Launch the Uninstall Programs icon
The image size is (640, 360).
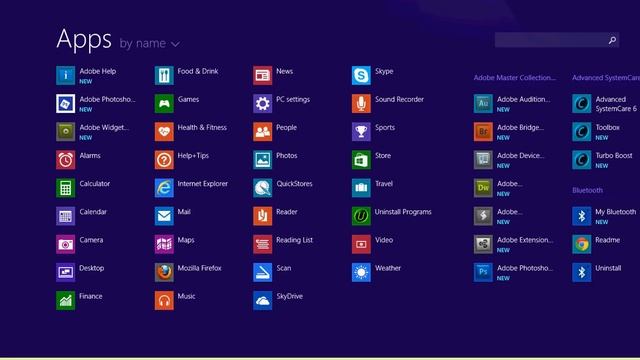click(x=361, y=216)
